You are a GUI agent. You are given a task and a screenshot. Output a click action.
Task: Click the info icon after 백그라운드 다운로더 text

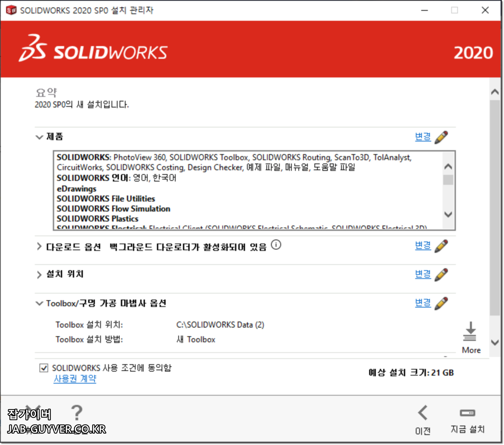pyautogui.click(x=276, y=245)
